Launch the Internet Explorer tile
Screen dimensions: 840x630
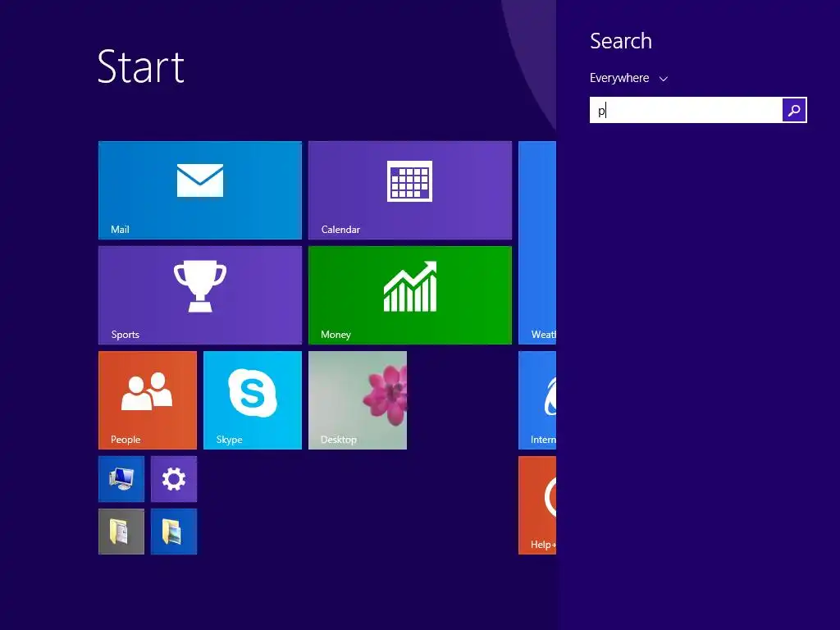point(537,400)
